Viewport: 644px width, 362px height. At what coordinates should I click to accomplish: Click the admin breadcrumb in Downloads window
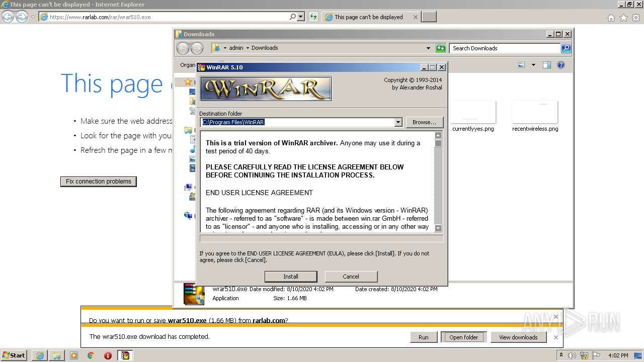click(236, 48)
